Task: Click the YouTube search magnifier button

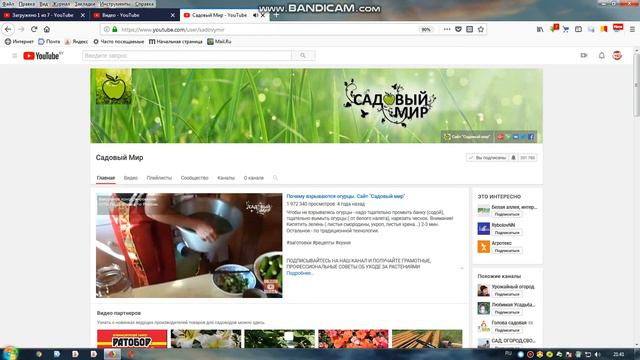Action: click(x=303, y=56)
